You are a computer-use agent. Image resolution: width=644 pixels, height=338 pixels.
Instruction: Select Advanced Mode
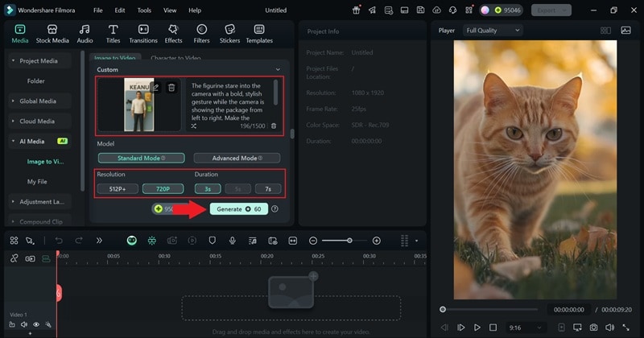tap(237, 158)
